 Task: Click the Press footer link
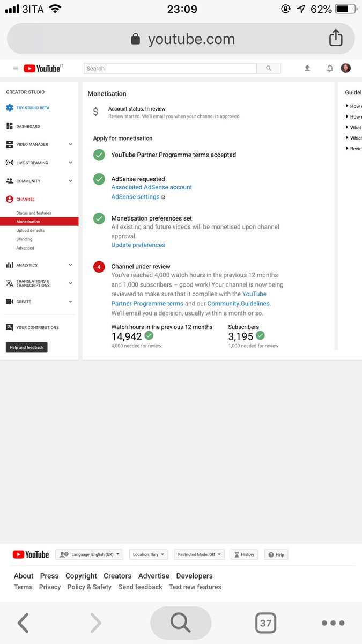pos(49,576)
